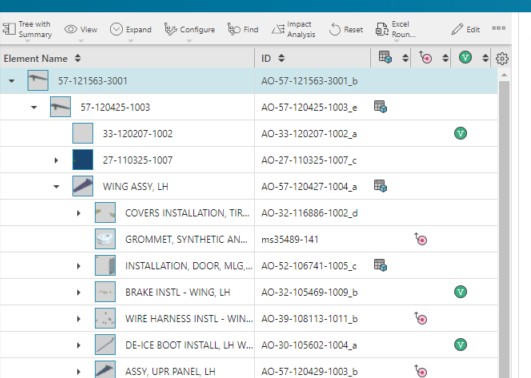Click the Find tool

coord(243,30)
